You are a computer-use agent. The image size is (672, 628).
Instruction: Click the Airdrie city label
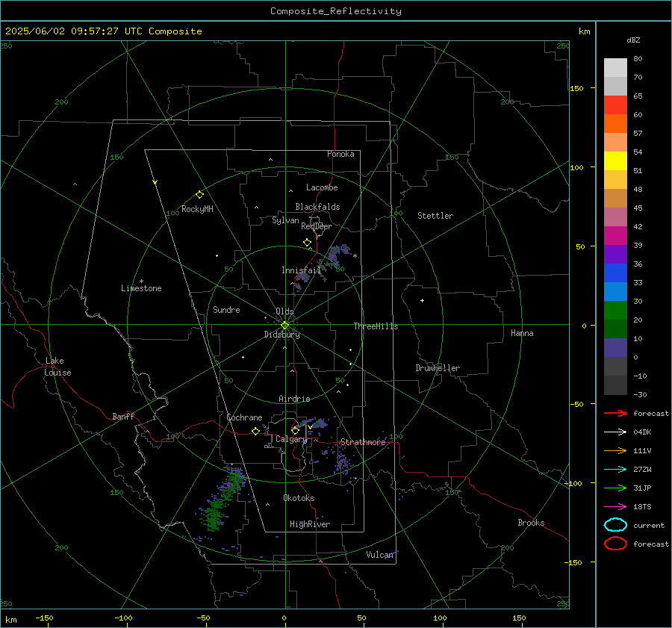pyautogui.click(x=294, y=399)
